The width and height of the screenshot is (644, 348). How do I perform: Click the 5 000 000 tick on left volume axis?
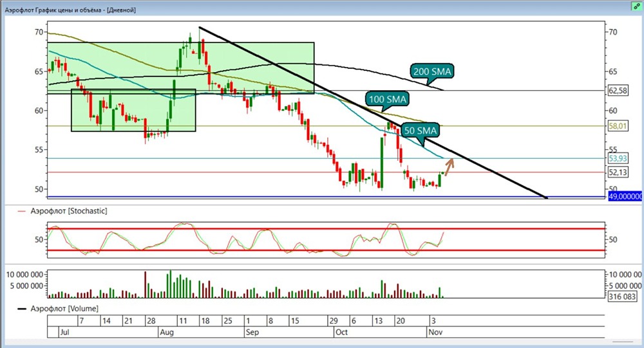coord(26,286)
